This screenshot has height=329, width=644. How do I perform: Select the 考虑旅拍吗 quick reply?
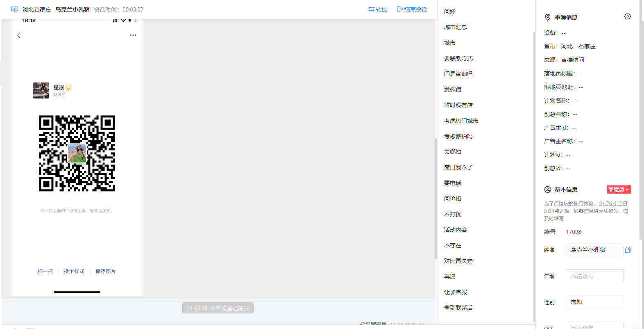click(x=458, y=136)
